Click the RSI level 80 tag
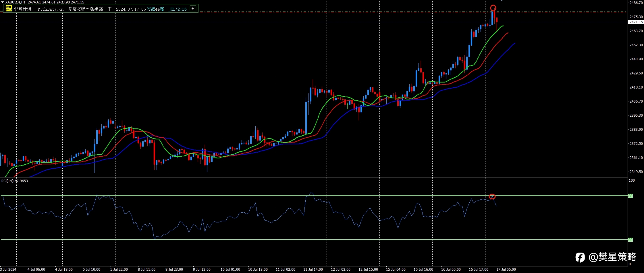Viewport: 644px width, 273px height. [x=630, y=196]
